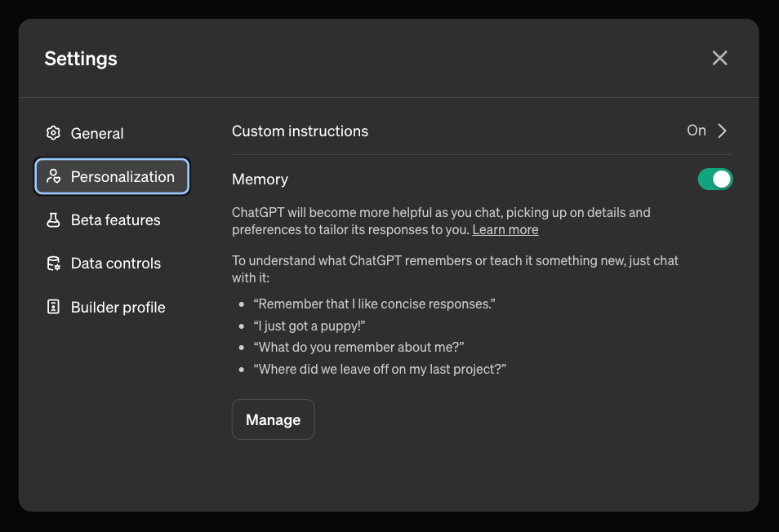Go to the Builder profile section
The width and height of the screenshot is (779, 532).
118,308
